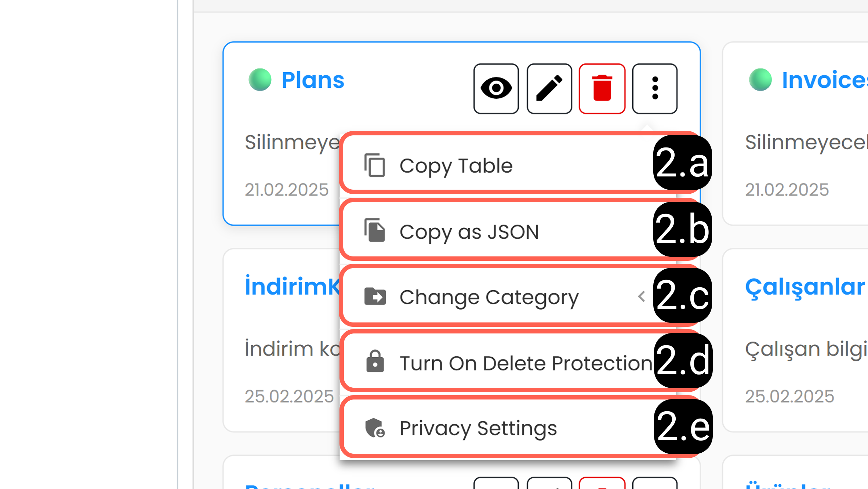Expand the Change Category submenu chevron
Image resolution: width=868 pixels, height=489 pixels.
(642, 296)
